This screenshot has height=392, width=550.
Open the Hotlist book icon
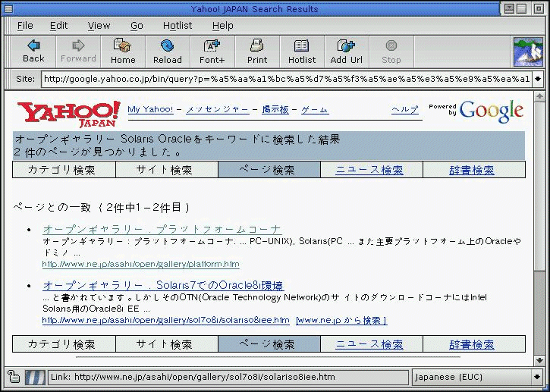pyautogui.click(x=301, y=45)
